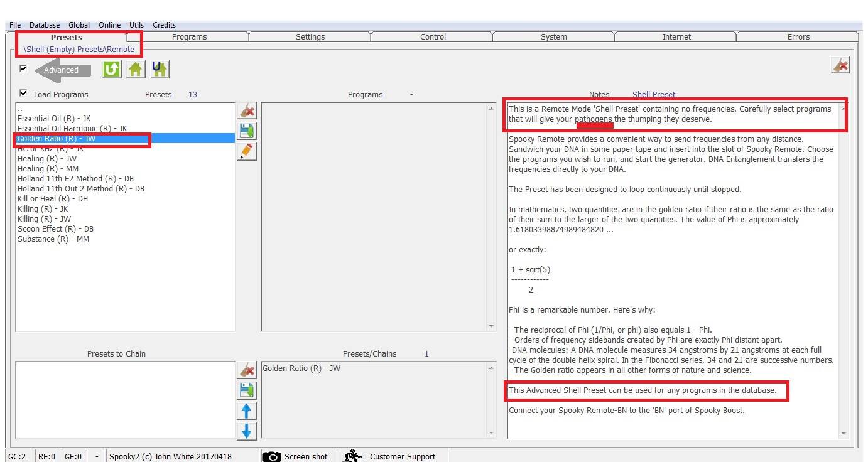Click Programs list scroll down arrow
The height and width of the screenshot is (467, 868).
491,326
